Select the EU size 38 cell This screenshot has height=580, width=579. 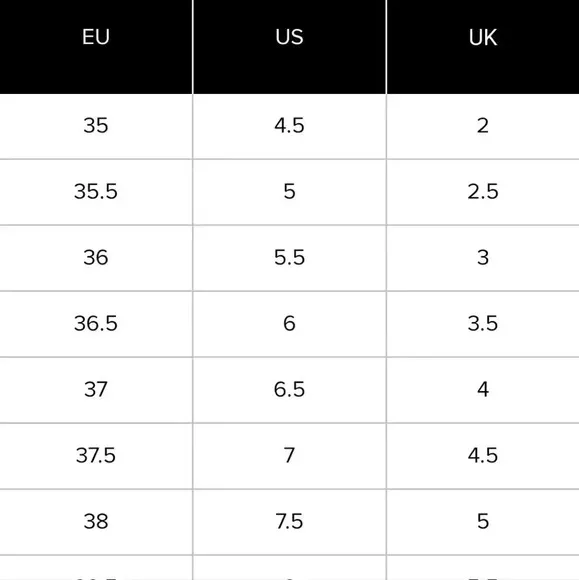point(96,522)
